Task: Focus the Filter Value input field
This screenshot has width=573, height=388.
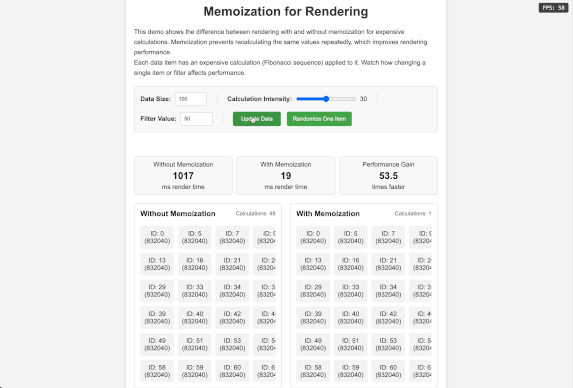Action: tap(196, 119)
